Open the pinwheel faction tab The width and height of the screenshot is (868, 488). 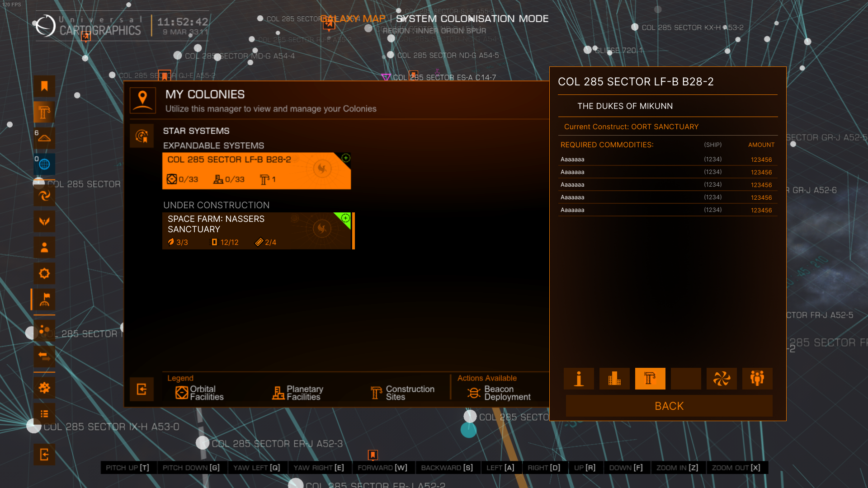[722, 379]
